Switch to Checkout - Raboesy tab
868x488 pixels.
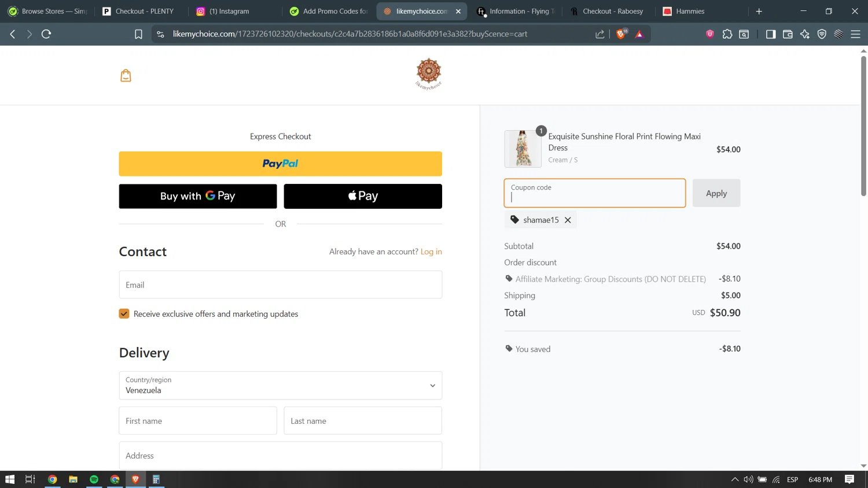[x=608, y=11]
